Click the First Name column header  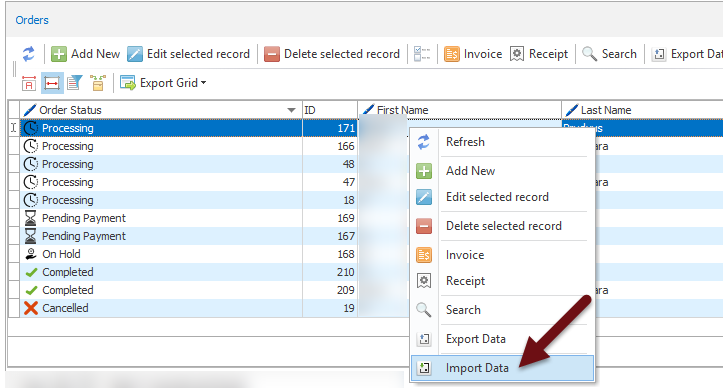click(x=459, y=110)
